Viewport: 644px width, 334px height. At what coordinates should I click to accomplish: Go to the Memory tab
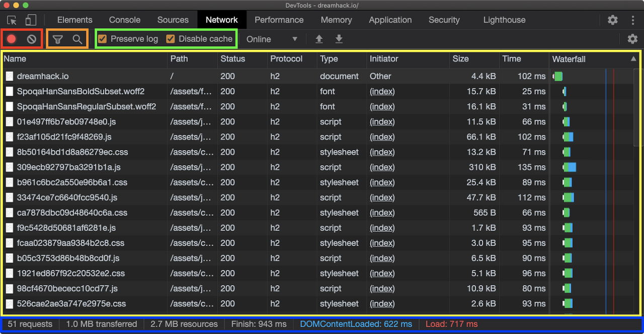336,20
